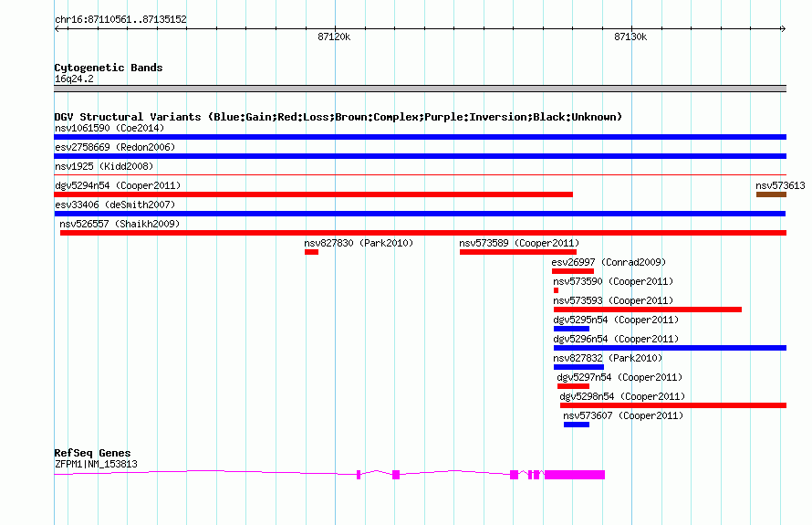Select the brown nsv573613 complex bar
This screenshot has width=812, height=525.
coord(771,194)
